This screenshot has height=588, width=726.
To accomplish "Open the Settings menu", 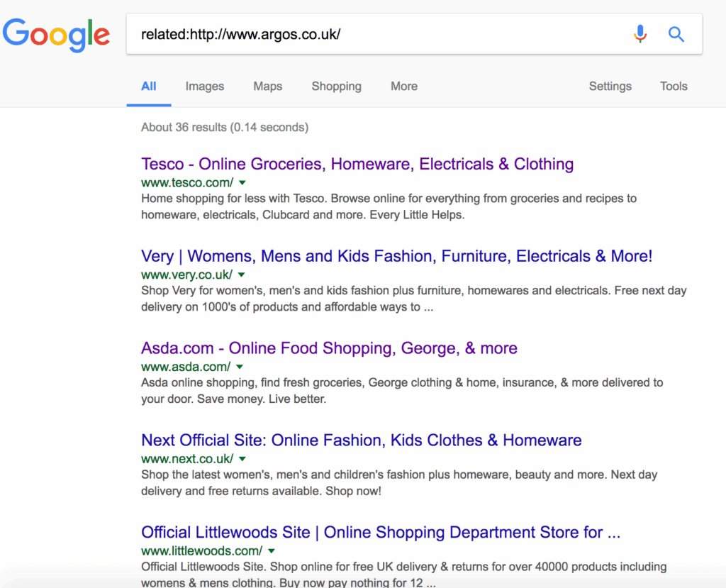I will point(610,86).
